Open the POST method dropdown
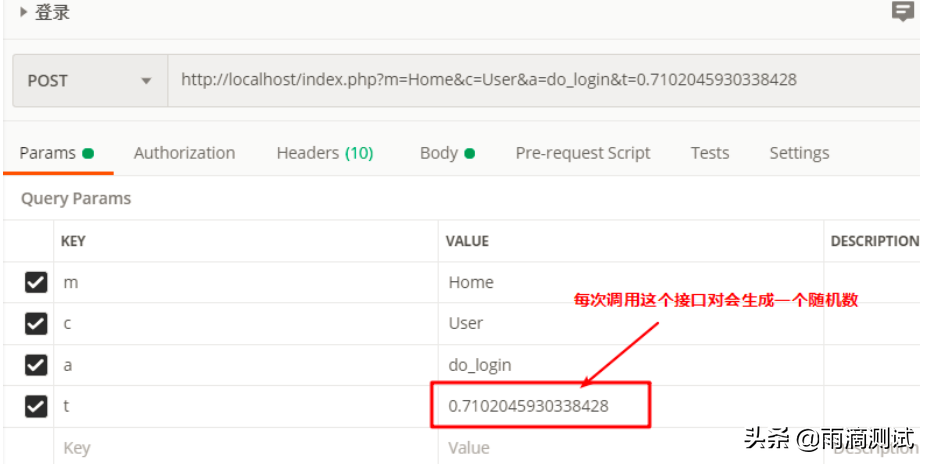 pos(89,80)
